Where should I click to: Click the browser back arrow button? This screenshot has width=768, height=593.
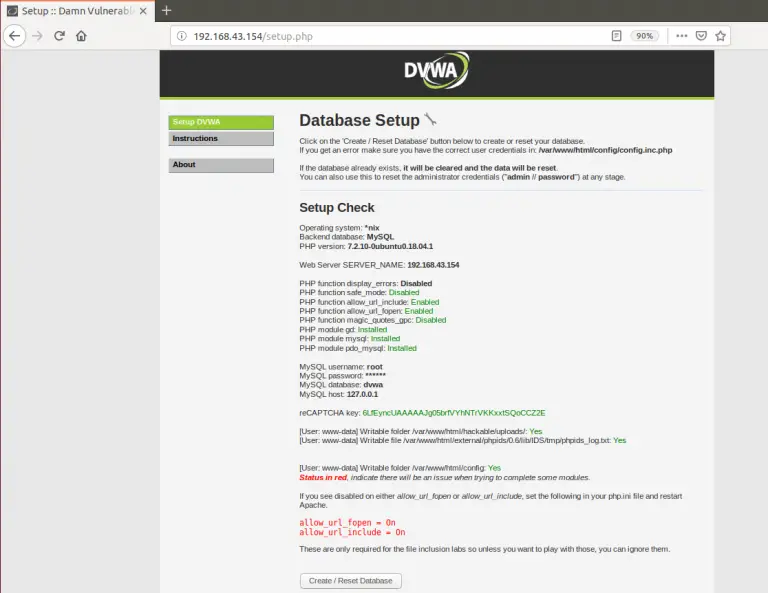click(14, 35)
